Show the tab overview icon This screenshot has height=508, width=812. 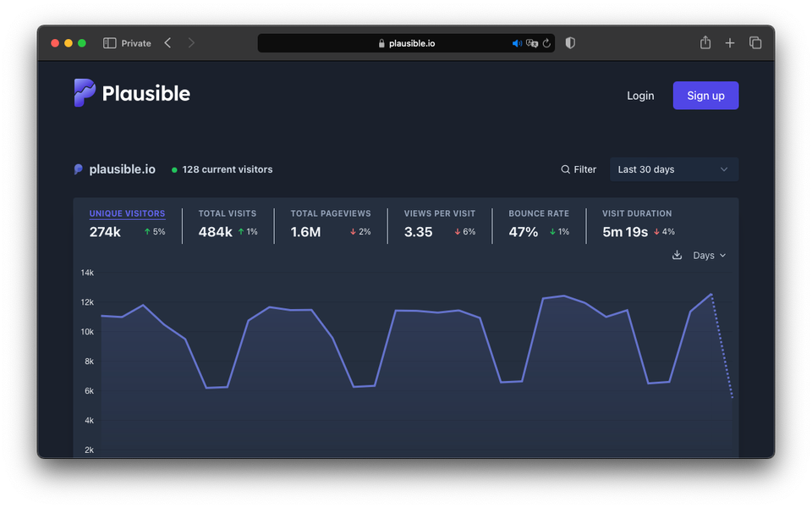(x=755, y=42)
